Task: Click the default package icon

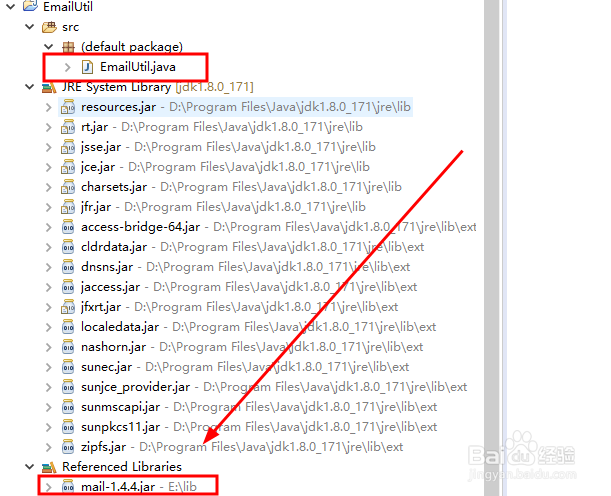Action: (x=68, y=47)
